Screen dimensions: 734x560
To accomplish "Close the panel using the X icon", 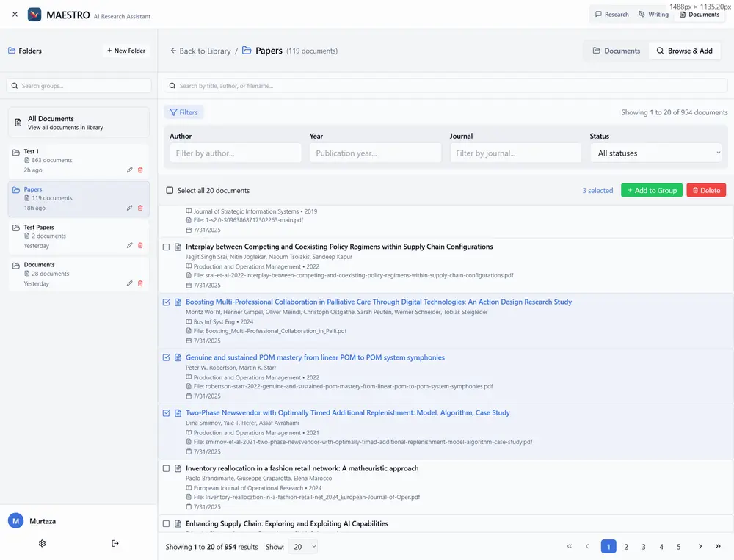I will click(15, 14).
